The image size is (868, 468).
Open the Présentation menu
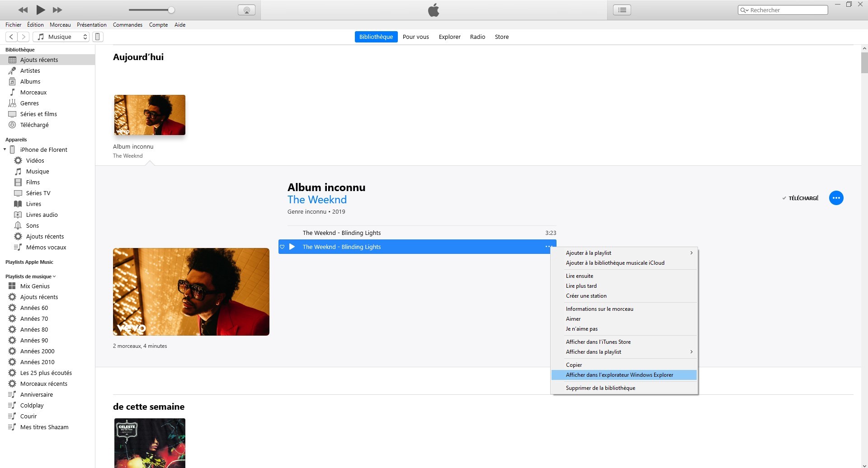tap(92, 25)
